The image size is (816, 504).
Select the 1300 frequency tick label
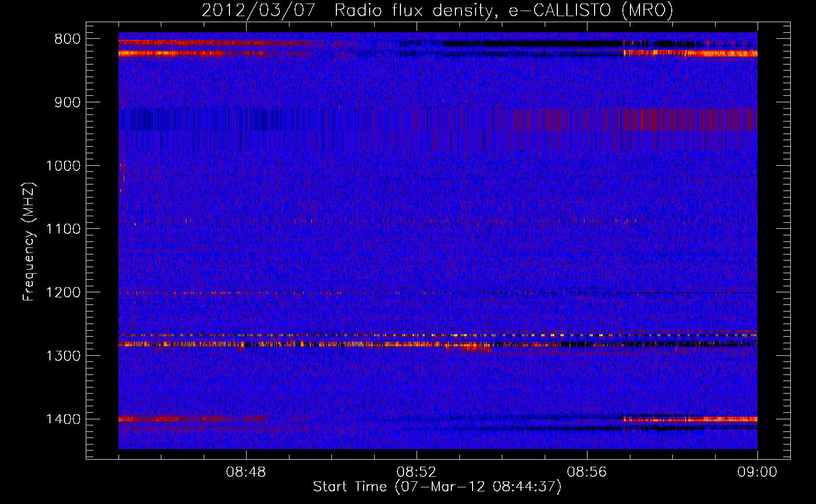[63, 356]
